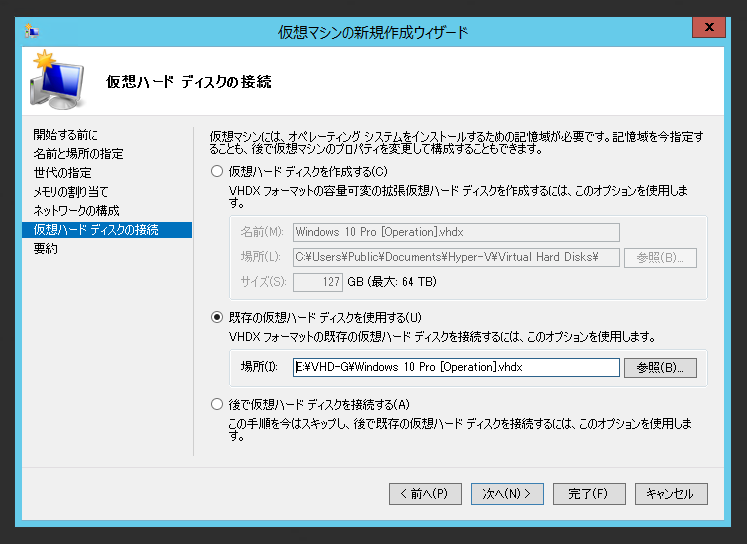Click disabled 参照(B)... for new disk location

[x=660, y=258]
